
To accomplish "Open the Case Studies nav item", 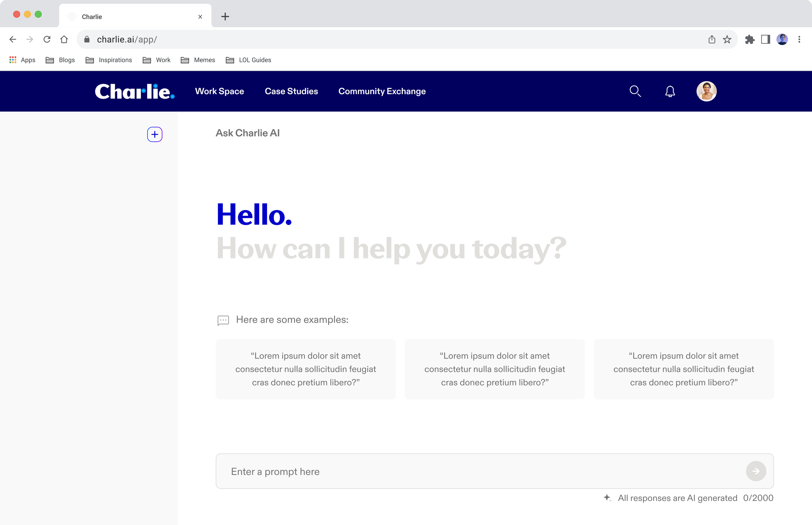I will point(291,91).
